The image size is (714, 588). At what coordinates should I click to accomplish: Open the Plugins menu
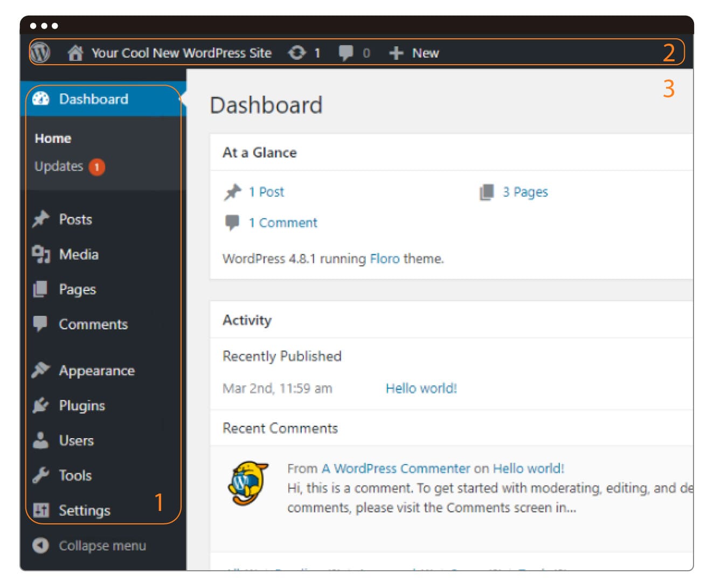[82, 406]
